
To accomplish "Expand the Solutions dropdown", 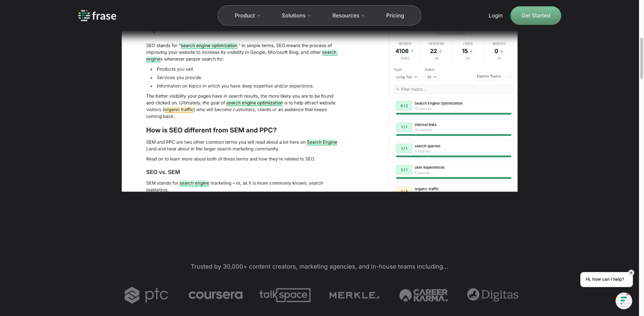I will pyautogui.click(x=296, y=16).
